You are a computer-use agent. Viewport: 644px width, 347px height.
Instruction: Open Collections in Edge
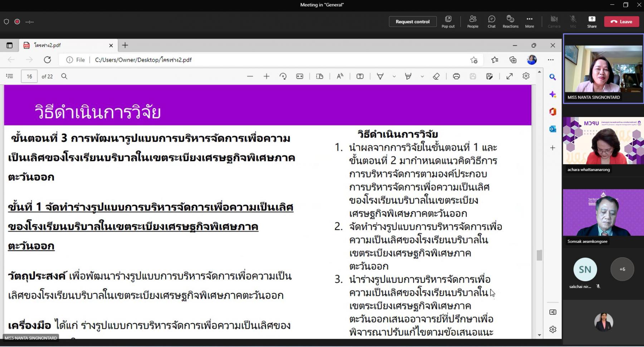click(x=513, y=60)
